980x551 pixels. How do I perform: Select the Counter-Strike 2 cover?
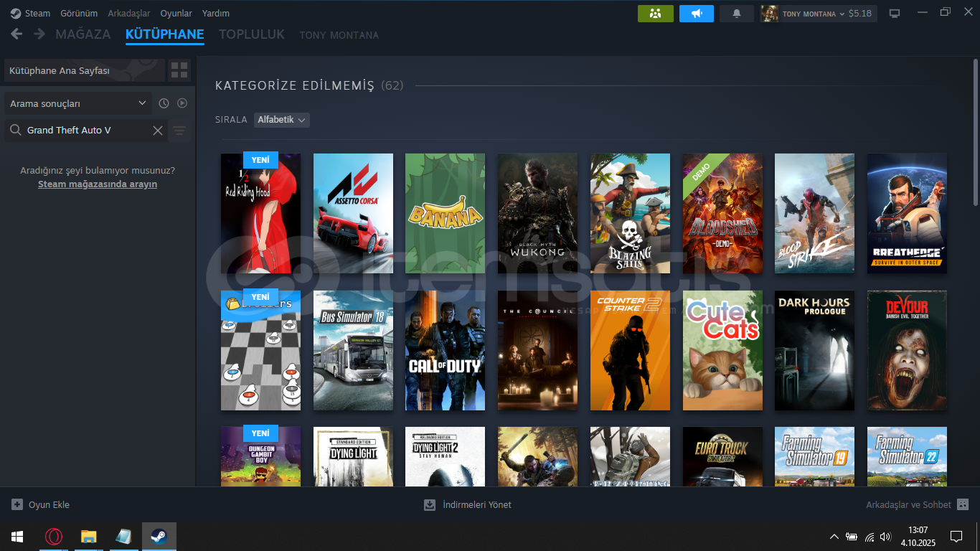click(x=630, y=350)
